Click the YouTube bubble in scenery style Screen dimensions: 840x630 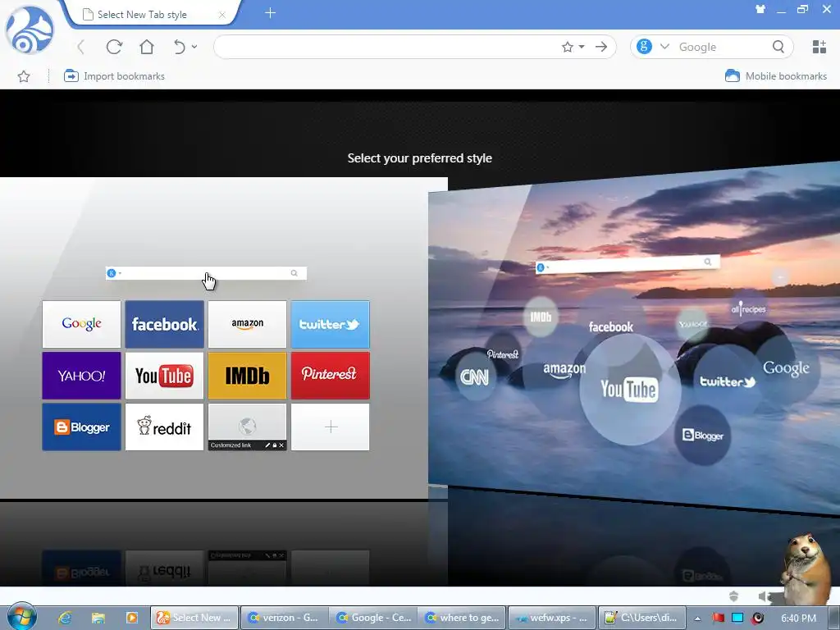click(x=630, y=390)
